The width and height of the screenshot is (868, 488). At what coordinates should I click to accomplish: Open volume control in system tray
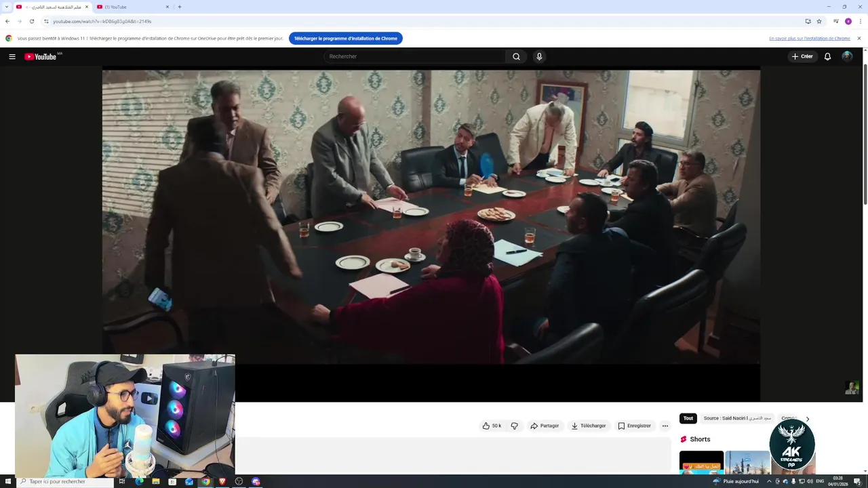point(810,481)
